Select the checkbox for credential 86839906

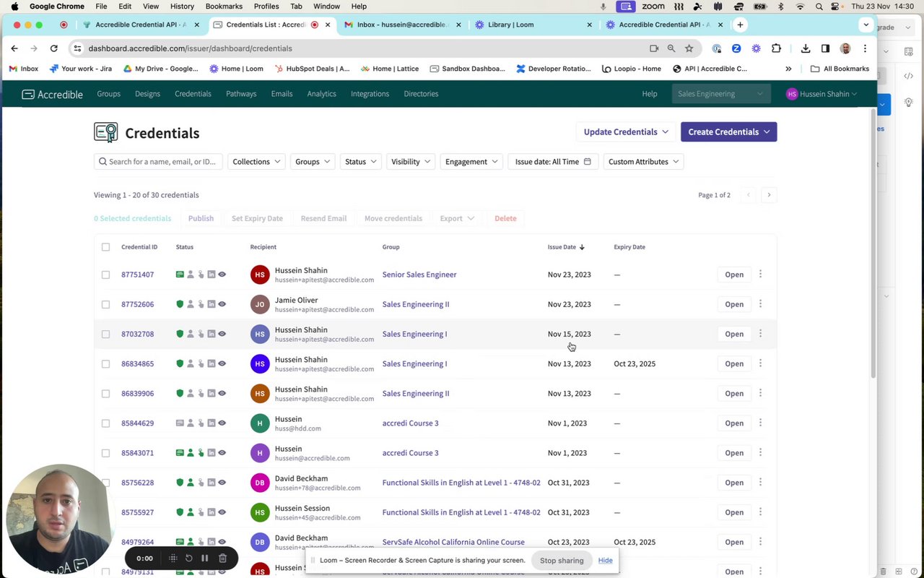tap(105, 393)
